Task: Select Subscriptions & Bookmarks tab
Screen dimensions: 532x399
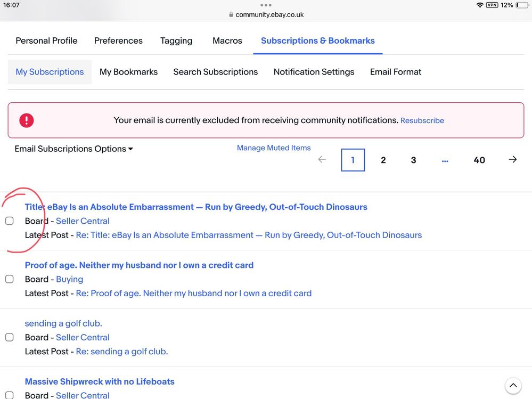Action: click(x=318, y=40)
